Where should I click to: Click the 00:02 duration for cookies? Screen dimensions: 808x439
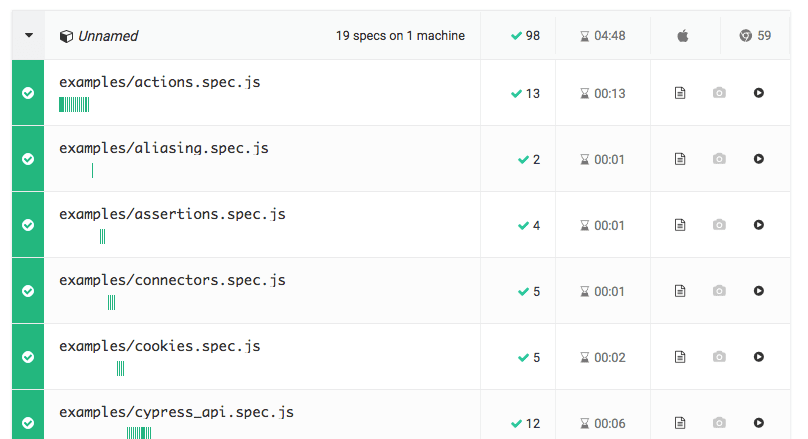[x=610, y=358]
